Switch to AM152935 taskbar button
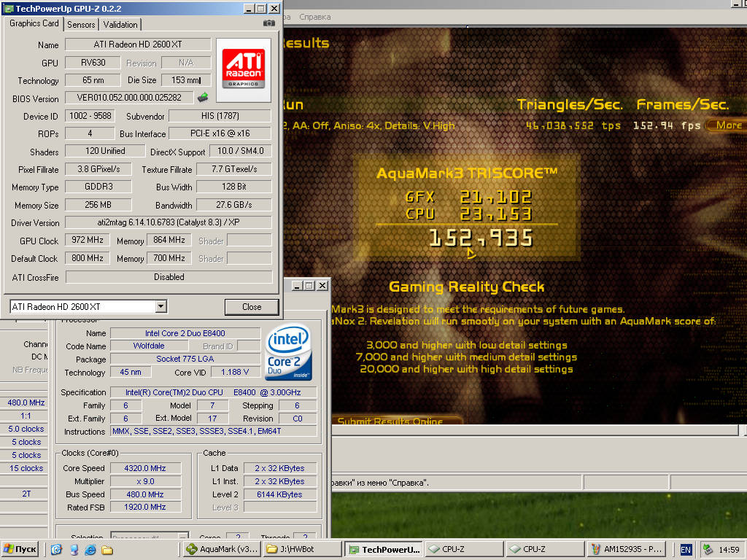 (627, 549)
